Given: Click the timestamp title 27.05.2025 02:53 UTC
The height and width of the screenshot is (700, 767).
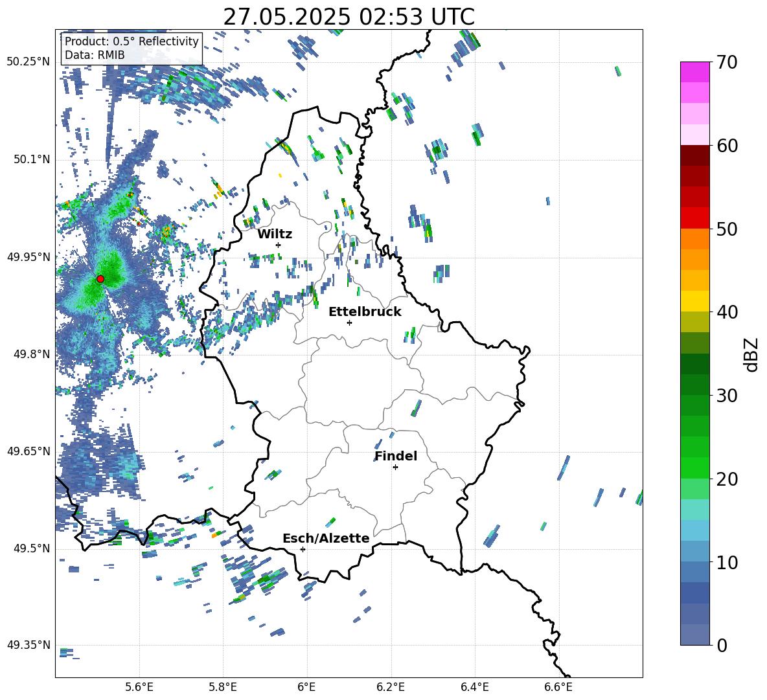Looking at the screenshot, I should 349,17.
